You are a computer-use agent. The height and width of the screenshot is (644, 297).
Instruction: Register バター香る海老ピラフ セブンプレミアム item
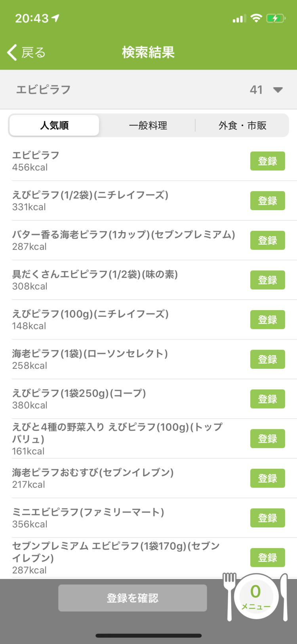(x=267, y=240)
